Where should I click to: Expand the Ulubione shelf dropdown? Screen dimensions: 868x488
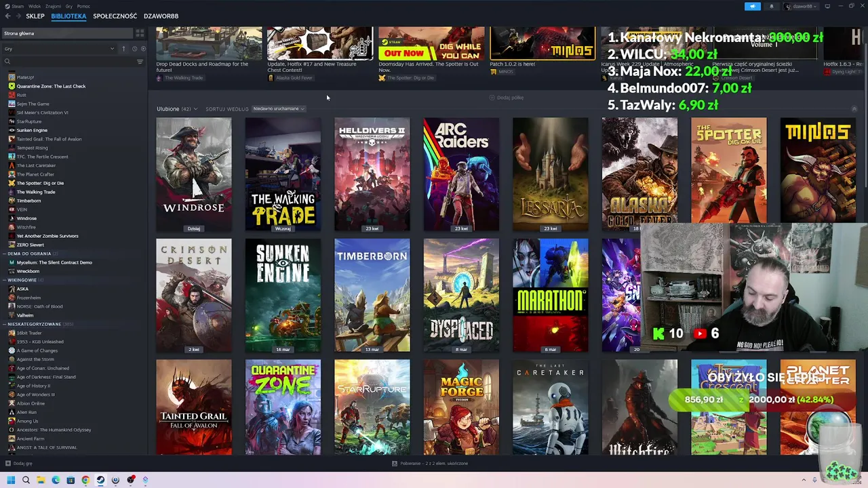(177, 108)
